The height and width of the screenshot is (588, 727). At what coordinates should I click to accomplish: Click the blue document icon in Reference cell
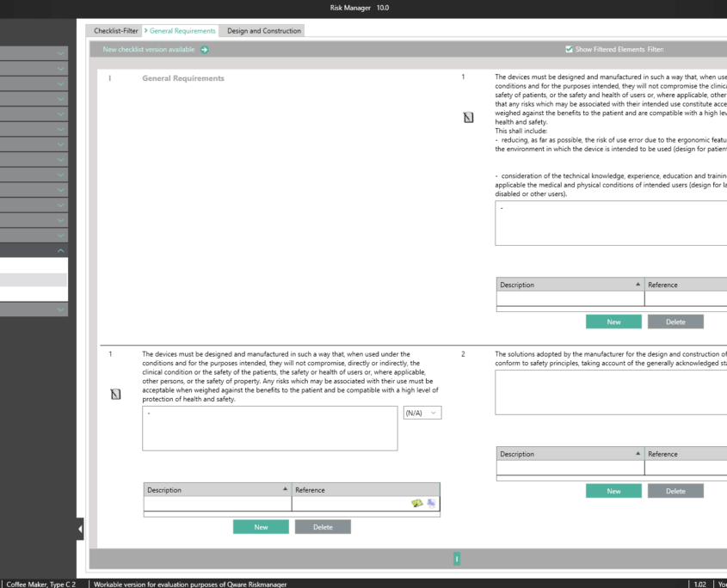pos(431,504)
